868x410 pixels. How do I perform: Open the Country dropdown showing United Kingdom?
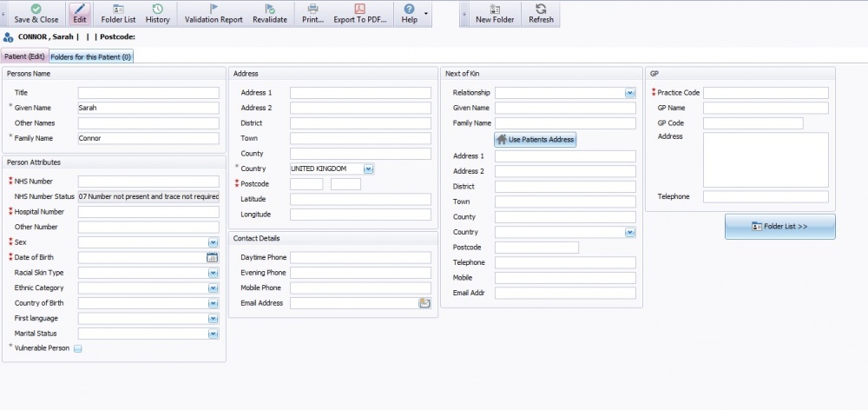point(368,169)
